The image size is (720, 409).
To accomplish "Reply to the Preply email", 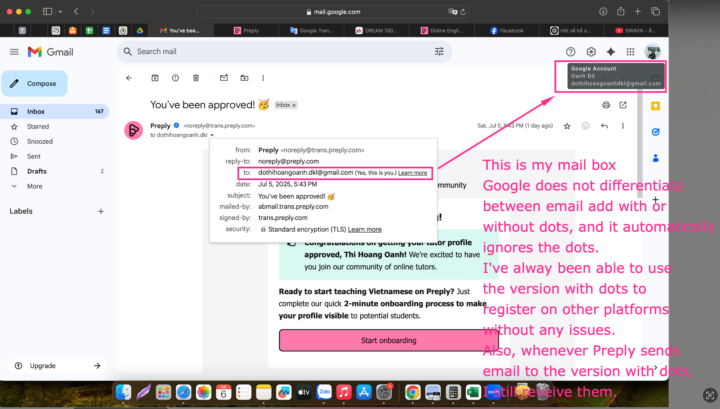I will 604,126.
